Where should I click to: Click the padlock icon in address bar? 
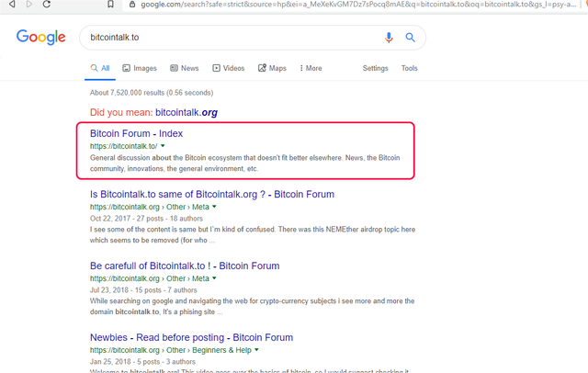132,5
